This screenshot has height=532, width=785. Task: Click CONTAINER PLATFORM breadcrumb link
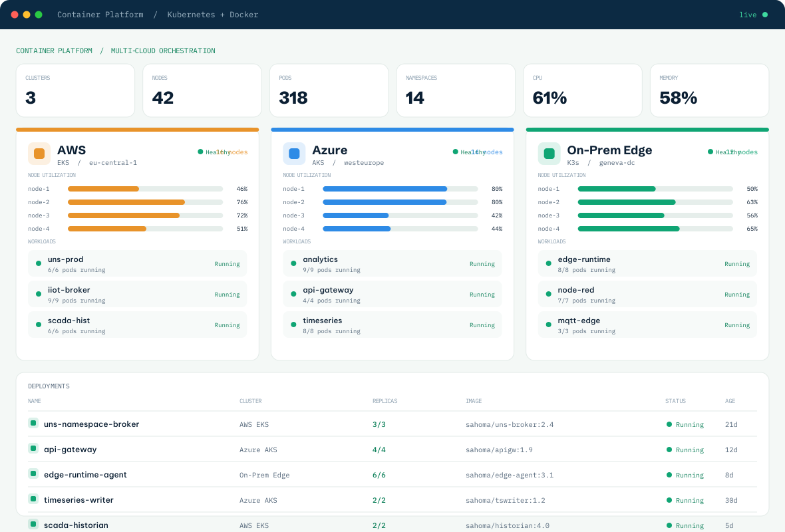point(54,51)
